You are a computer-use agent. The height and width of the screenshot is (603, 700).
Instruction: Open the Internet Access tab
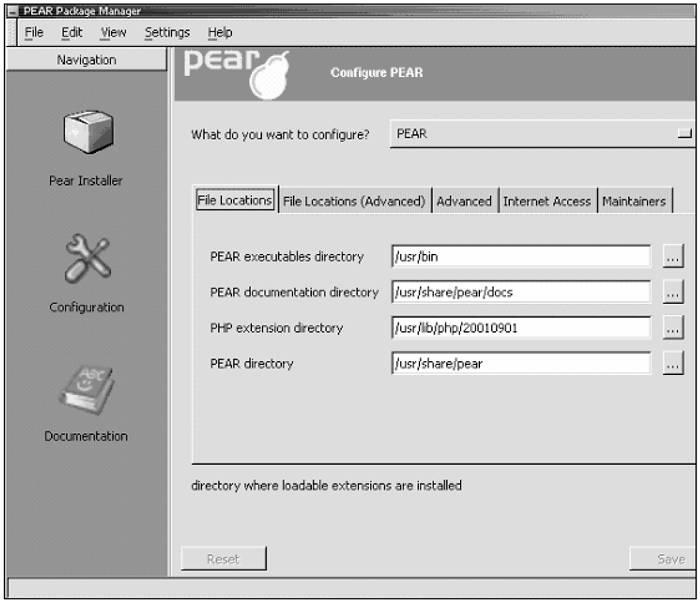click(x=547, y=201)
